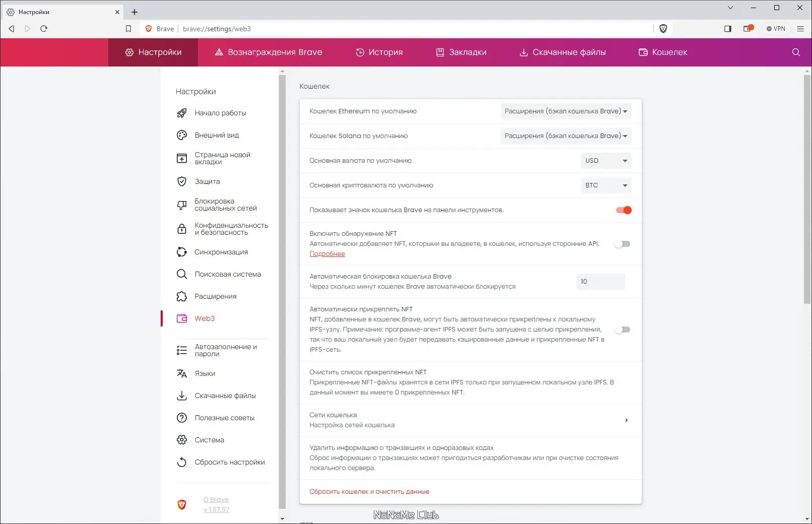The image size is (812, 524).
Task: Click the reset icon for Сбросить настройки
Action: click(x=182, y=462)
